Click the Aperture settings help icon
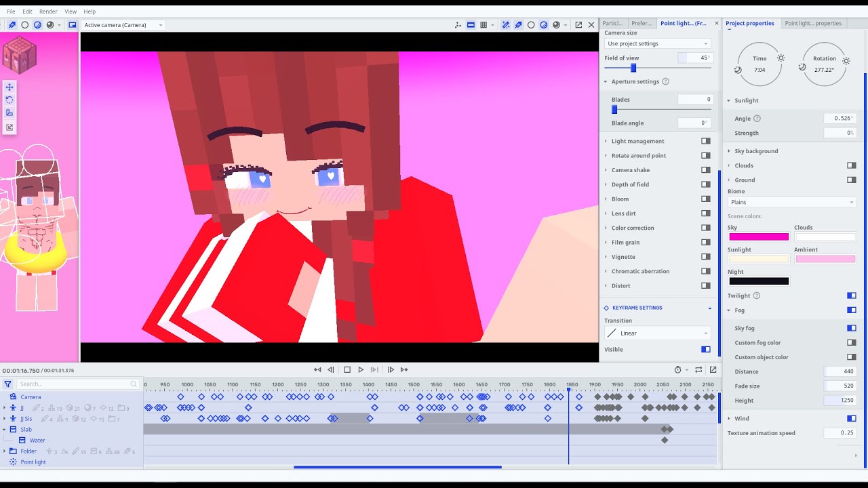 tap(665, 81)
